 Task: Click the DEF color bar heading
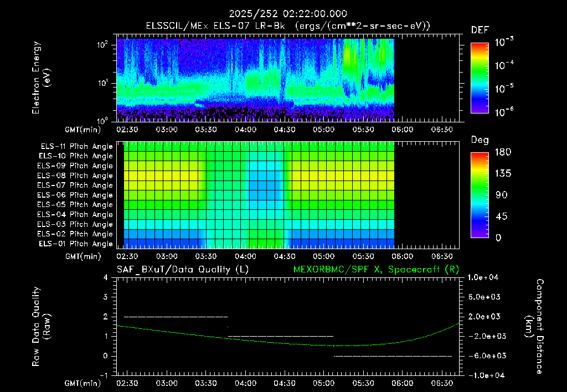click(x=480, y=30)
